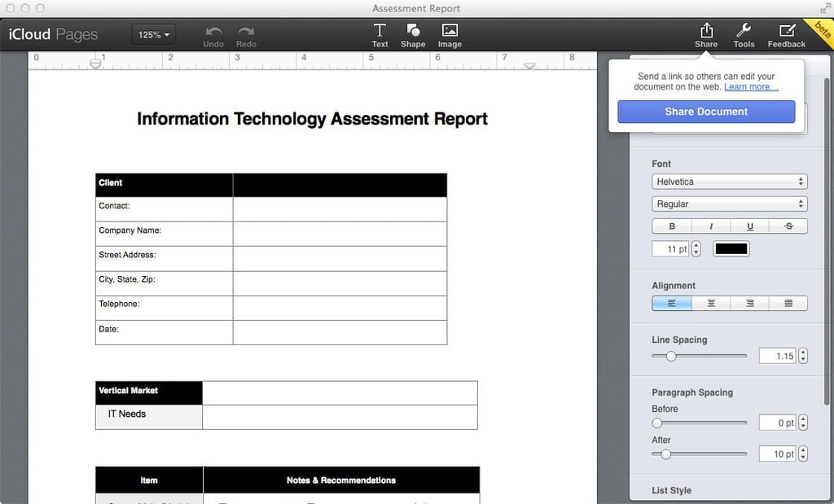Screen dimensions: 834x504
Task: Justify the text alignment
Action: click(x=788, y=303)
